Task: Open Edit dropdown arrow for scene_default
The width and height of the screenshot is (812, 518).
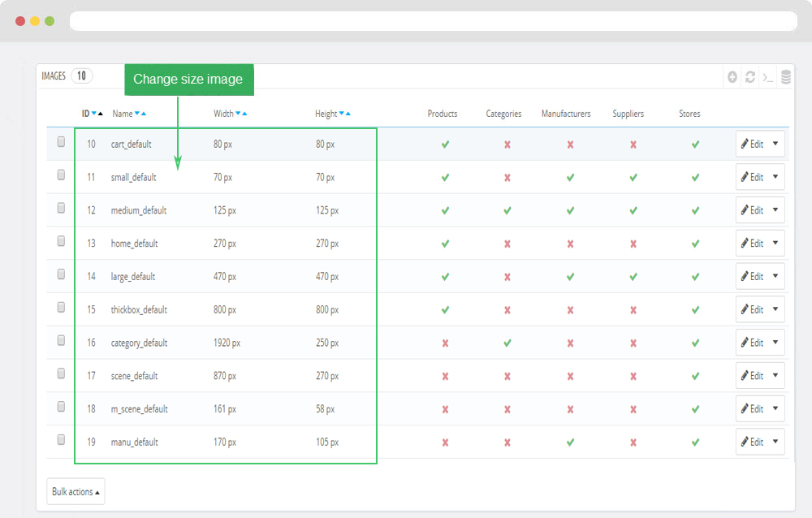Action: point(775,376)
